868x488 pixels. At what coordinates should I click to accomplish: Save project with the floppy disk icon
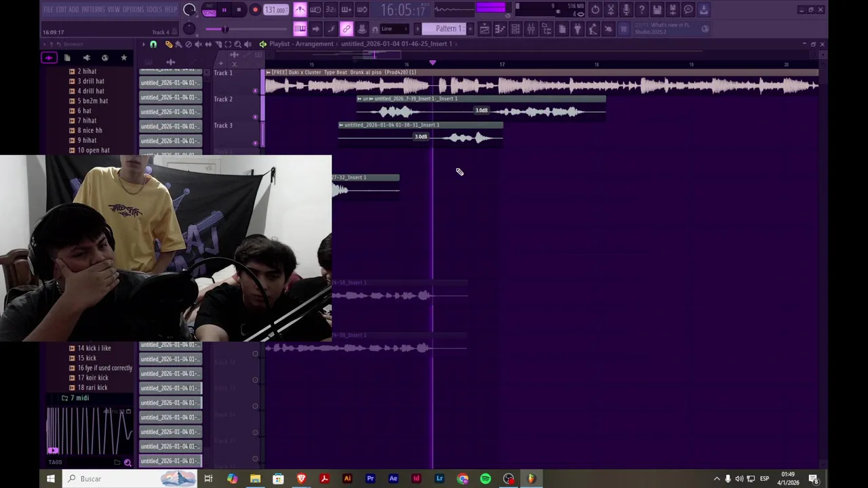click(x=657, y=9)
